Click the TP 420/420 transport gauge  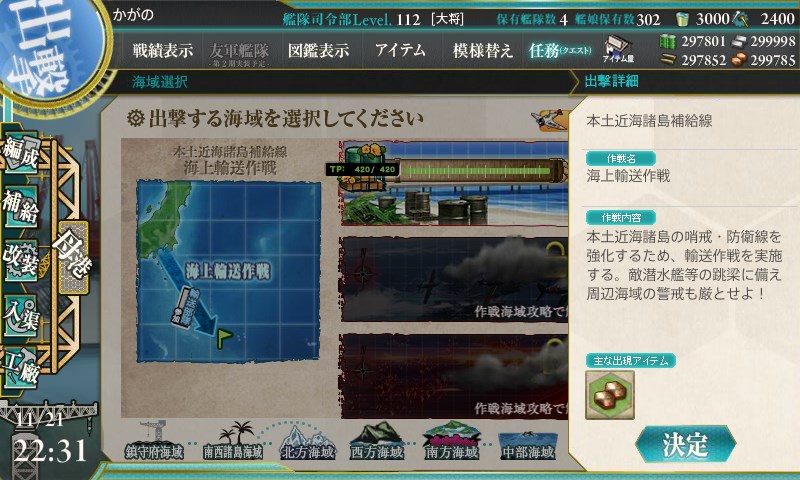click(446, 171)
